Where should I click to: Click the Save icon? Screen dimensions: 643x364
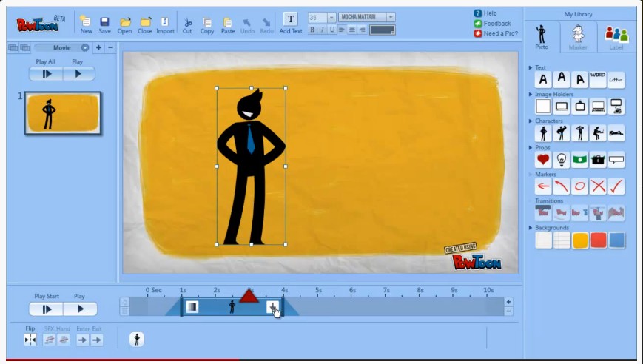click(x=104, y=23)
